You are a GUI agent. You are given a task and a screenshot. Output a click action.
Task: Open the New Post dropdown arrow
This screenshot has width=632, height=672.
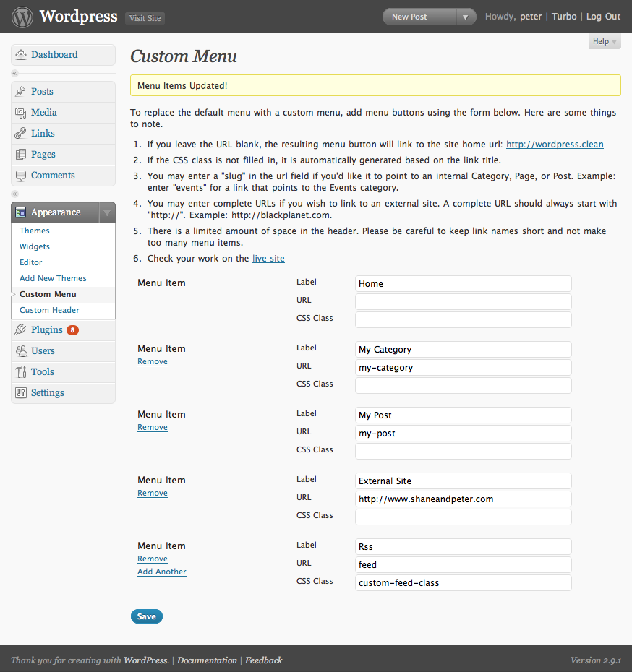coord(466,17)
